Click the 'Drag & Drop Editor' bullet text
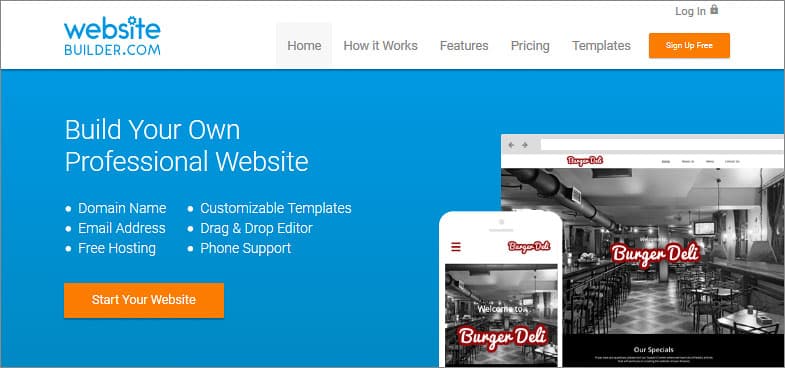This screenshot has width=785, height=368. click(x=256, y=228)
